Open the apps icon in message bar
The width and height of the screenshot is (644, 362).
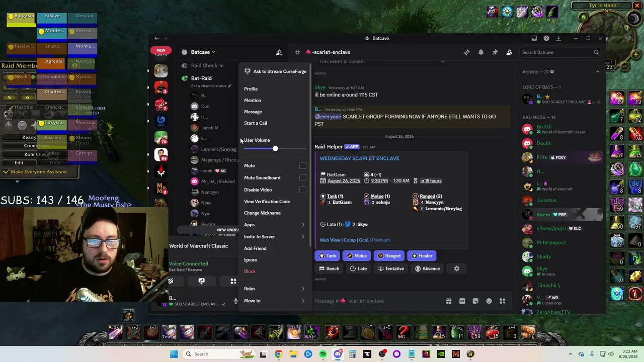[x=502, y=301]
